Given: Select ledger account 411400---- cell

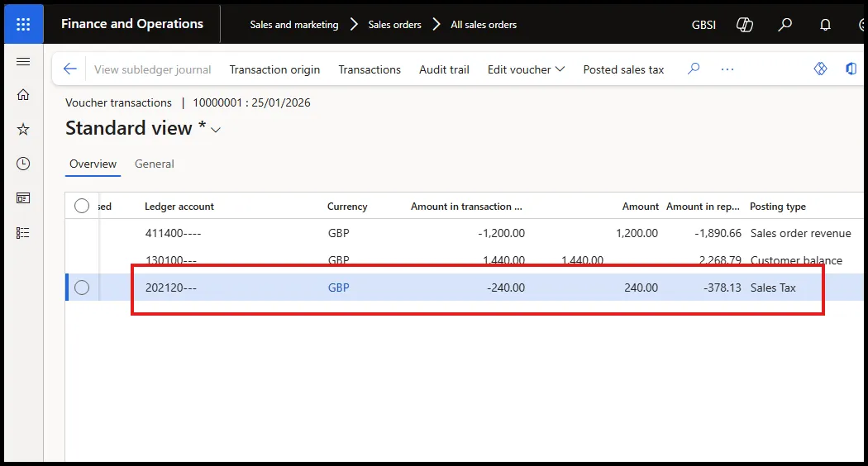Looking at the screenshot, I should coord(174,233).
